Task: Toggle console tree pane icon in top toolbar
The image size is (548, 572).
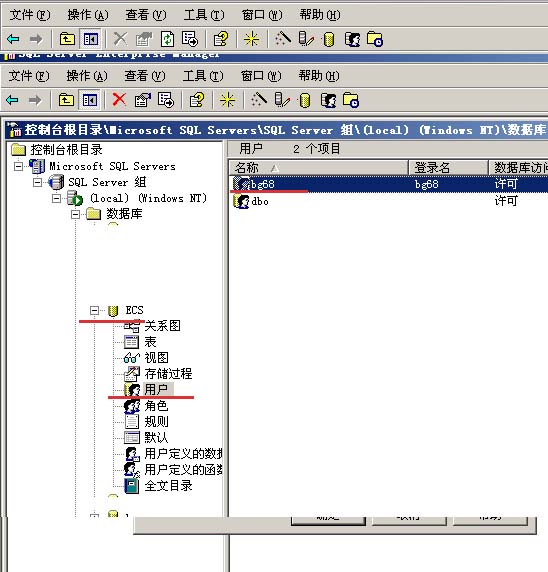Action: 91,39
